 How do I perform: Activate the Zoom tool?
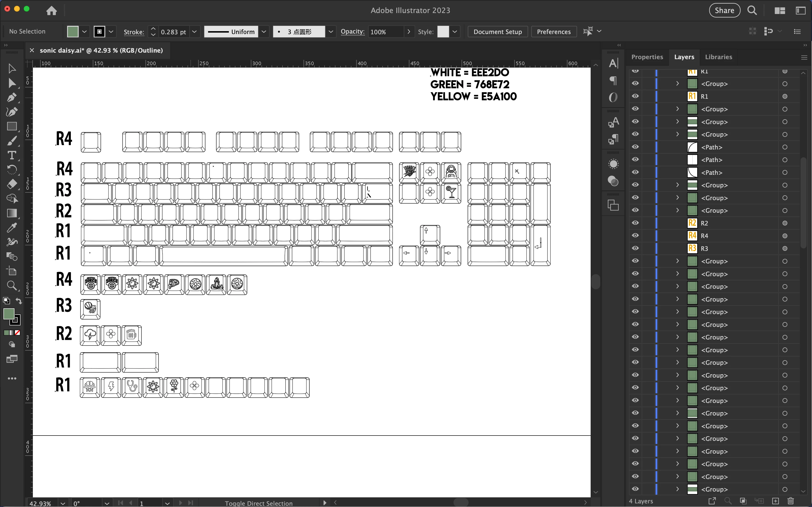point(12,285)
